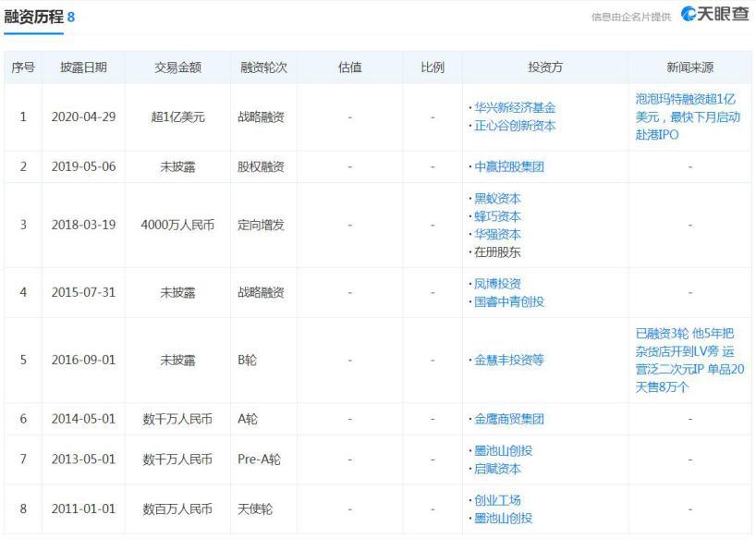This screenshot has width=756, height=539.
Task: Click the 融资轮次 column header
Action: 263,67
